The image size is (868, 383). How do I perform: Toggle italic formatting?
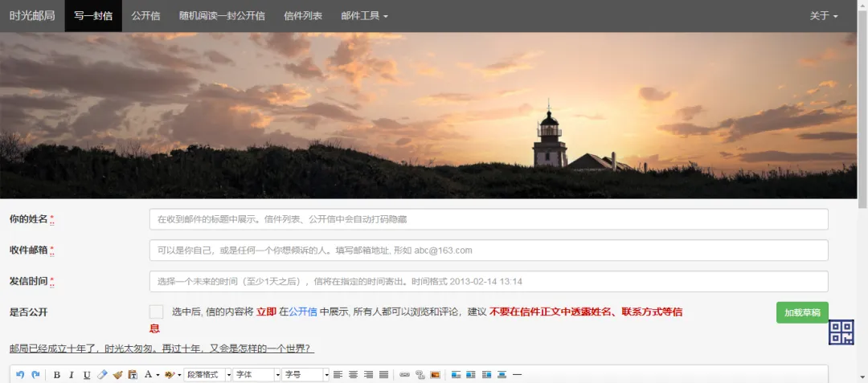72,375
